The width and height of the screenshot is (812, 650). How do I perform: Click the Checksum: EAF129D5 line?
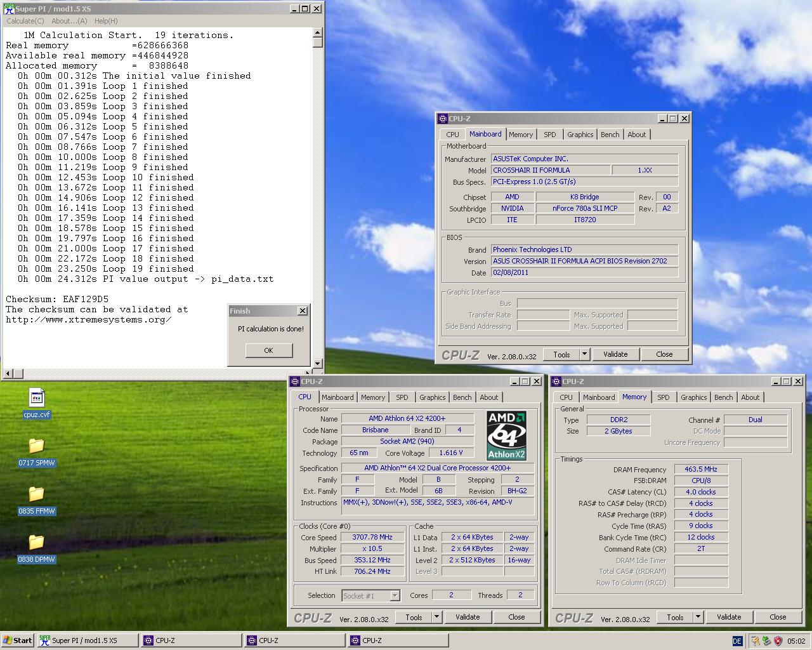57,299
